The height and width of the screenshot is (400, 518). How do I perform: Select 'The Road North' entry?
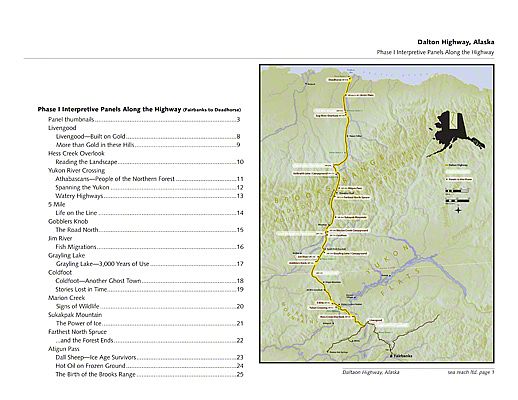(x=150, y=230)
